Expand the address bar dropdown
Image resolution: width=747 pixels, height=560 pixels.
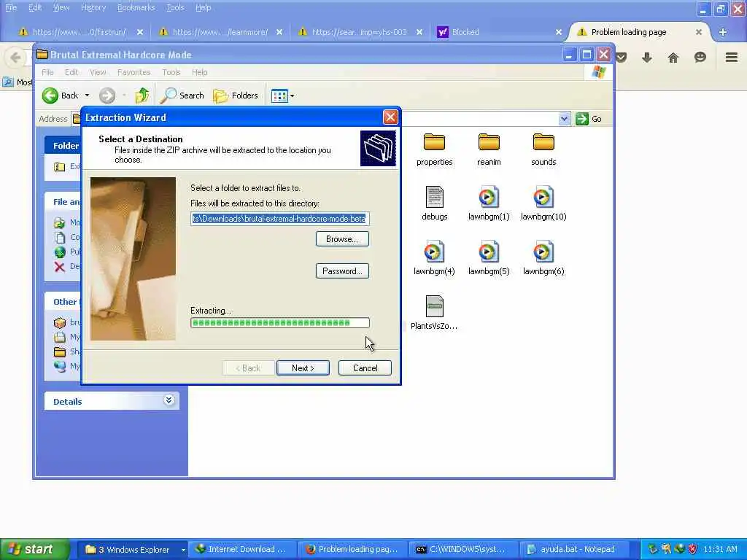tap(564, 119)
